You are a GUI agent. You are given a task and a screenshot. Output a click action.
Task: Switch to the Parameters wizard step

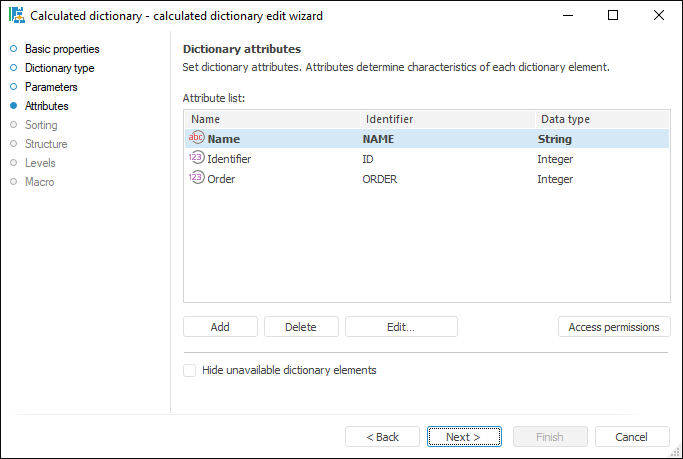click(51, 87)
